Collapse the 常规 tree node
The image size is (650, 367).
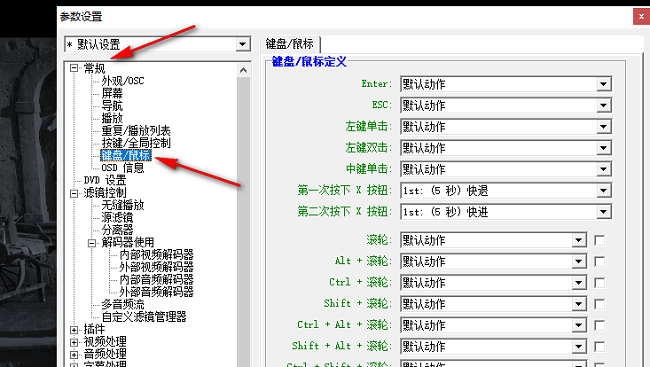(x=74, y=68)
